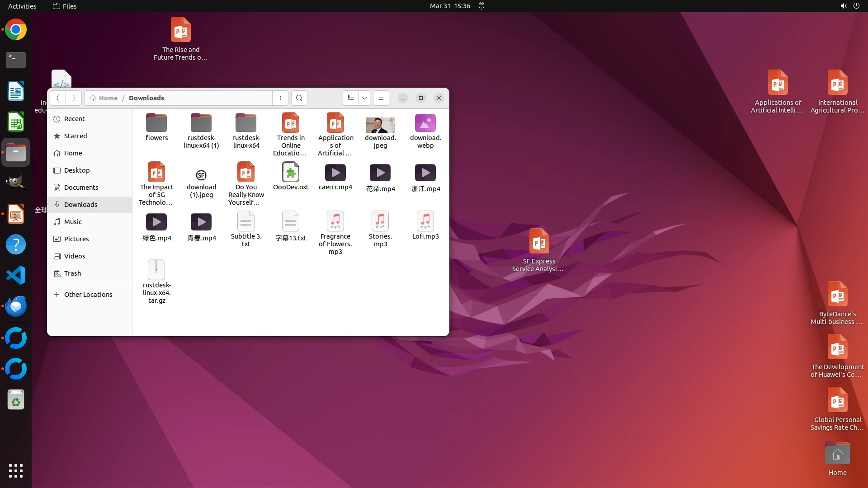Viewport: 868px width, 488px height.
Task: Open Visual Studio Code from the dock
Action: click(x=16, y=275)
